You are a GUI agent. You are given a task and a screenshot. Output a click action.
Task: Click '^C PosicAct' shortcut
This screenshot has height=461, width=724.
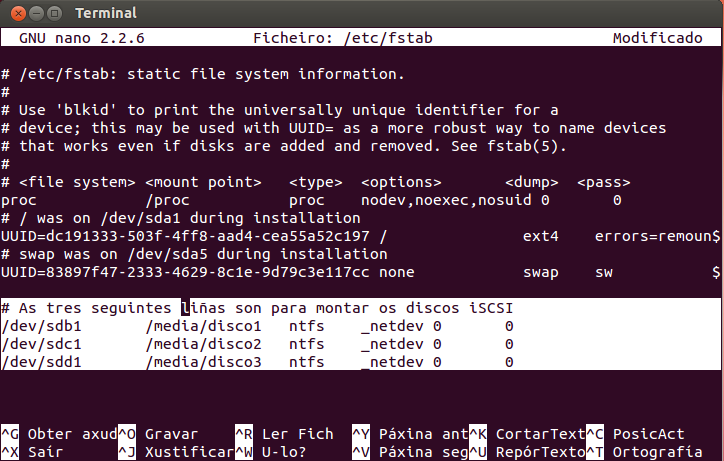(635, 434)
